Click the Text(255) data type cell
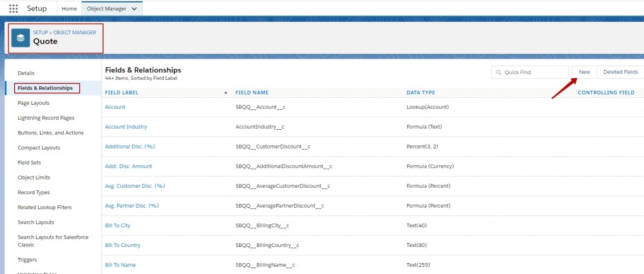The image size is (644, 274). (418, 265)
